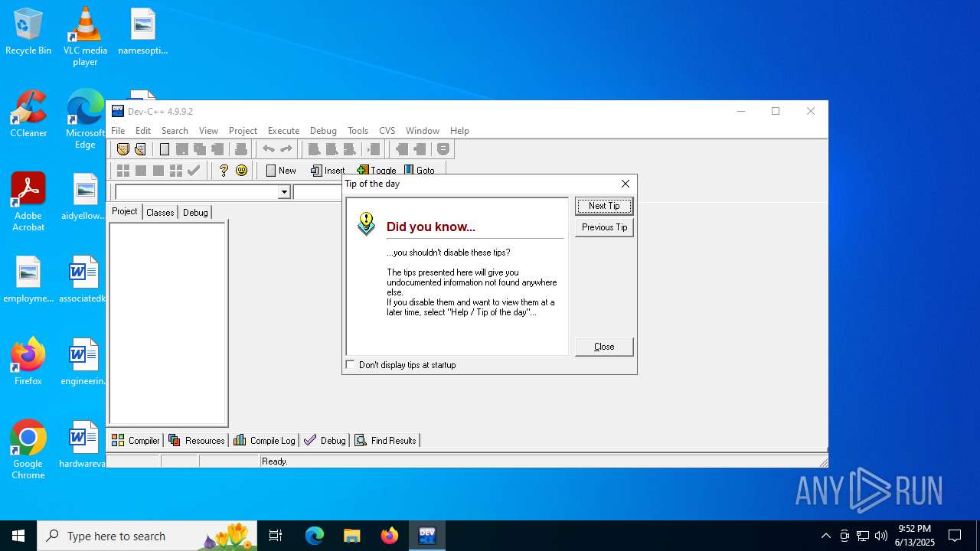This screenshot has height=551, width=980.
Task: Click the grayed-out Debug checkmark toolbar icon
Action: 193,171
